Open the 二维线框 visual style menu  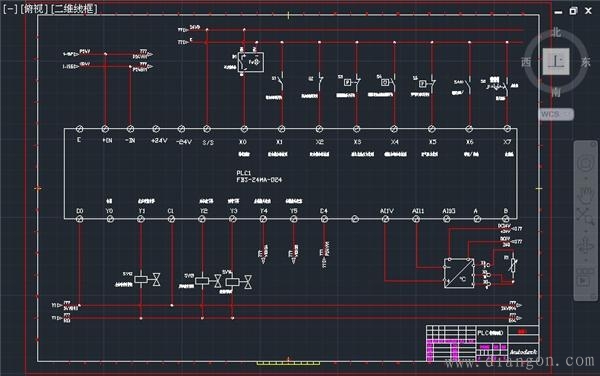[74, 8]
